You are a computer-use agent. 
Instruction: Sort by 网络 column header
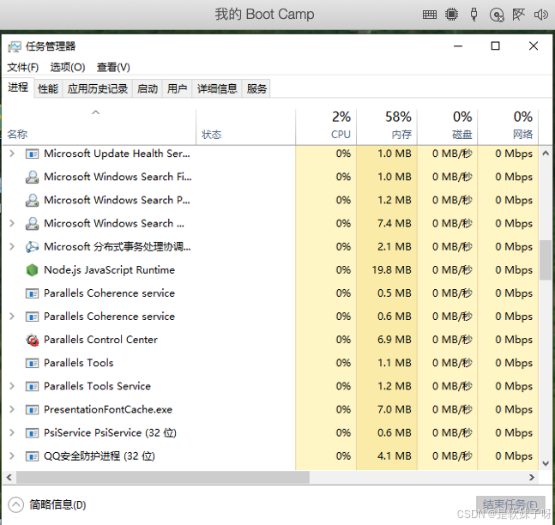tap(508, 127)
